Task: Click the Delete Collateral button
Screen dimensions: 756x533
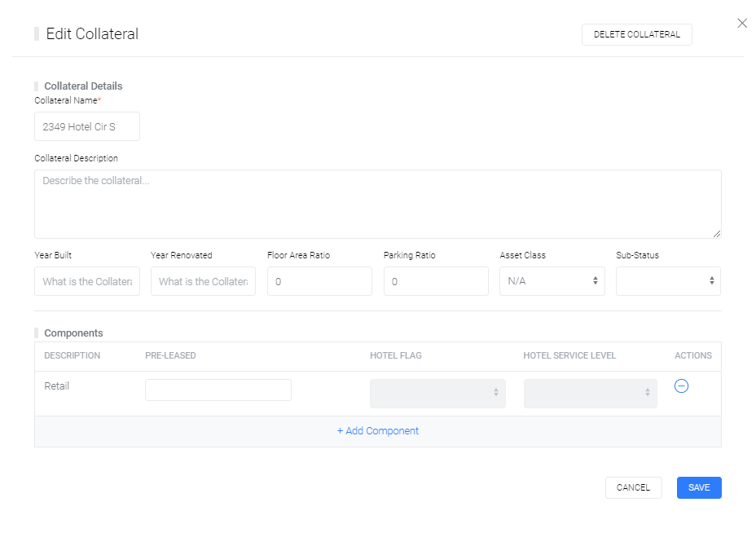Action: (637, 34)
